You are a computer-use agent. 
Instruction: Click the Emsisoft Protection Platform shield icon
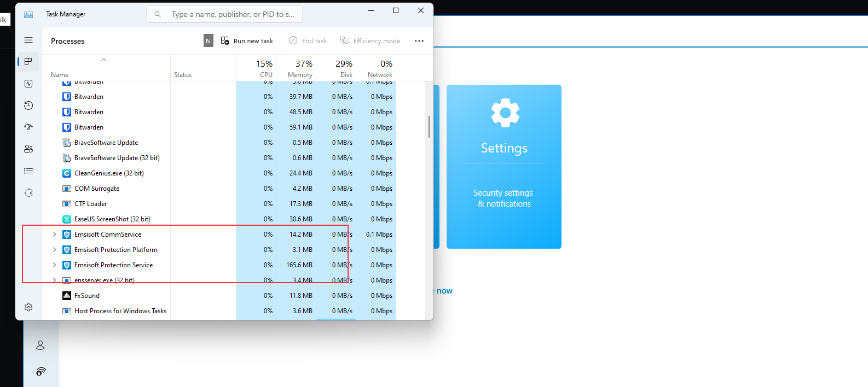tap(67, 250)
